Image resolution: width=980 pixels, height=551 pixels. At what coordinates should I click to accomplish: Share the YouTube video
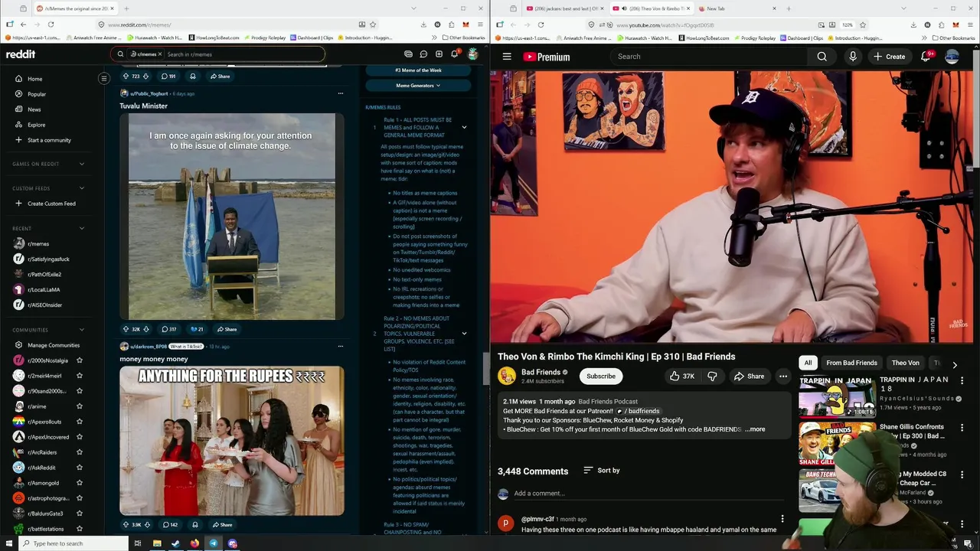749,376
